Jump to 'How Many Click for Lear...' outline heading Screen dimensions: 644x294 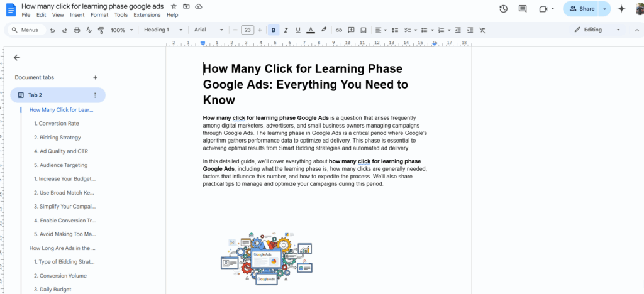(62, 110)
